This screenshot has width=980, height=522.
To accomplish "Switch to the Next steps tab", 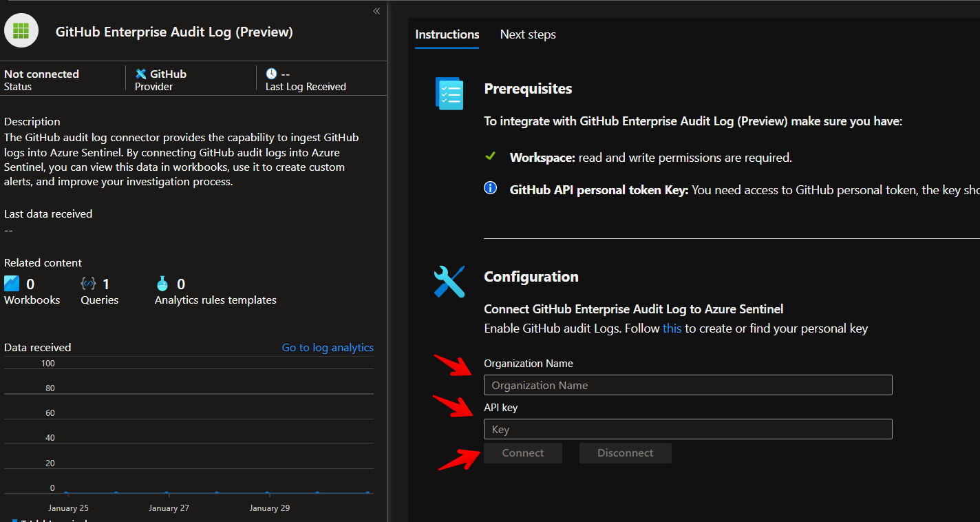I will tap(528, 34).
